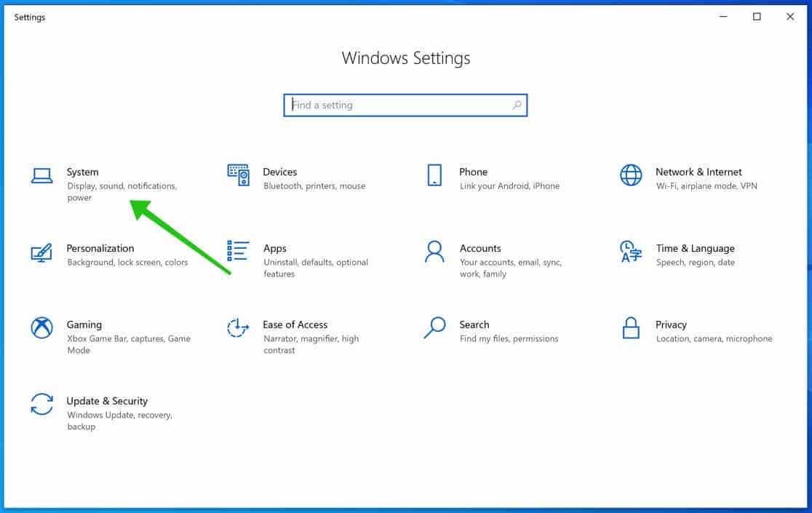Click the Search magnifier category icon
Image resolution: width=812 pixels, height=513 pixels.
coord(434,327)
